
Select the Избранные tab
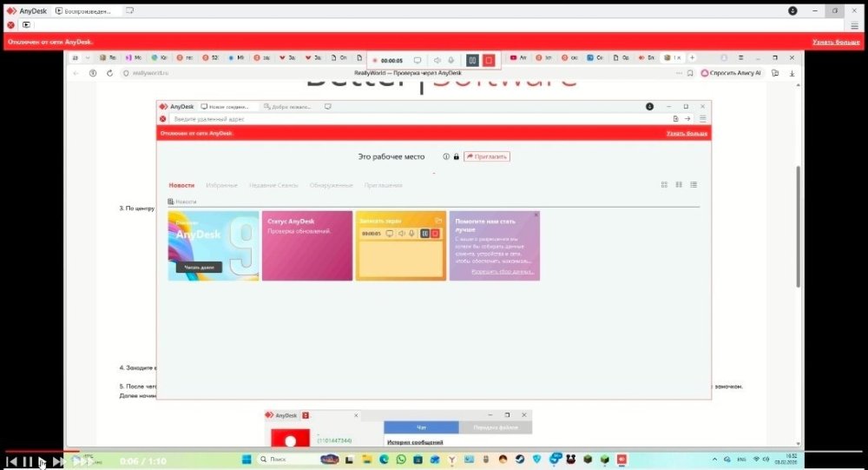pyautogui.click(x=221, y=185)
